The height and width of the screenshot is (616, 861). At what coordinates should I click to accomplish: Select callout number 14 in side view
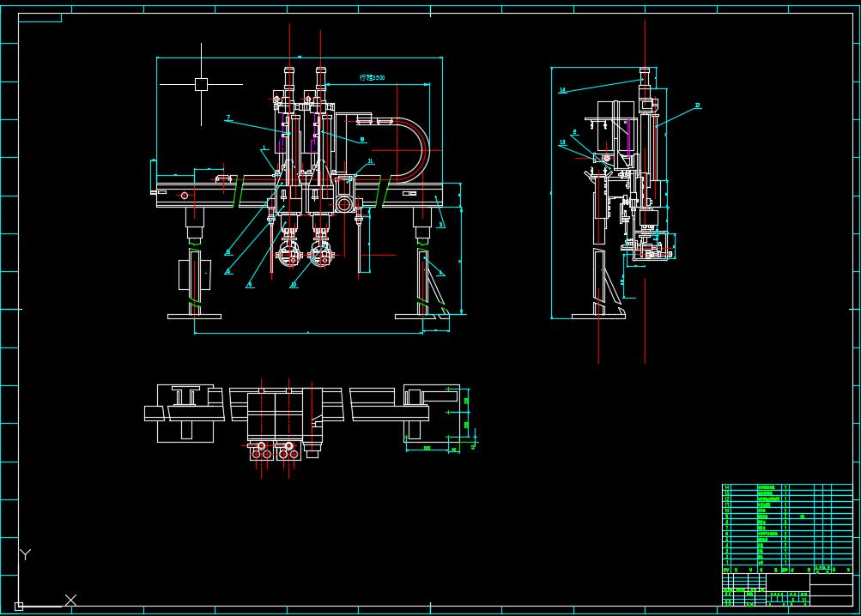[562, 90]
